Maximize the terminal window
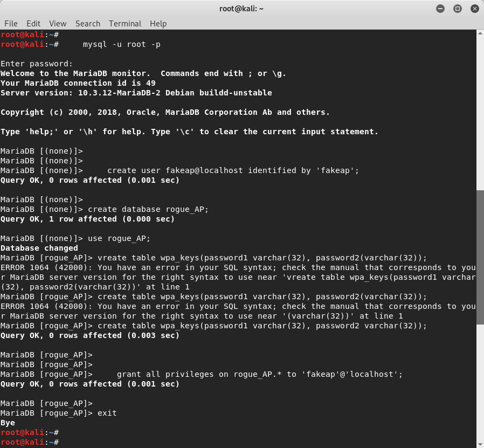Viewport: 484px width, 448px height. [458, 9]
